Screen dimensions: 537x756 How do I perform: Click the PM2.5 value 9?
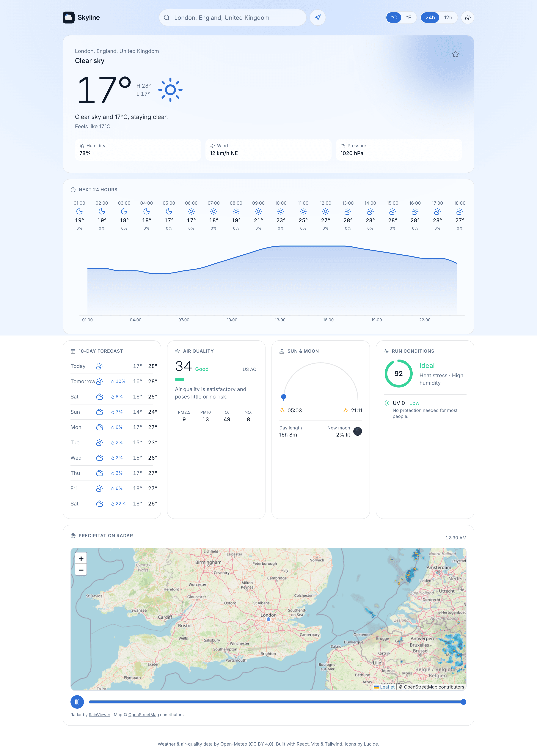click(184, 420)
